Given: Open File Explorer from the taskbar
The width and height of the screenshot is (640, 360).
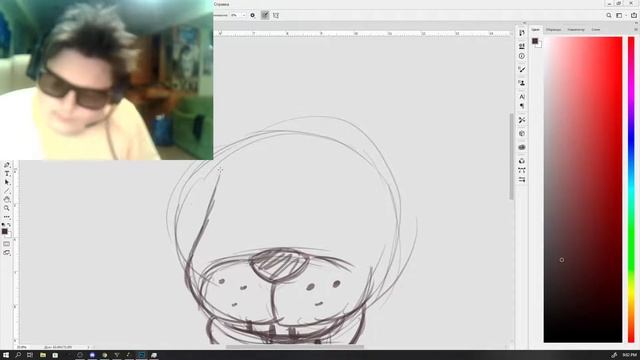Looking at the screenshot, I should [42, 355].
